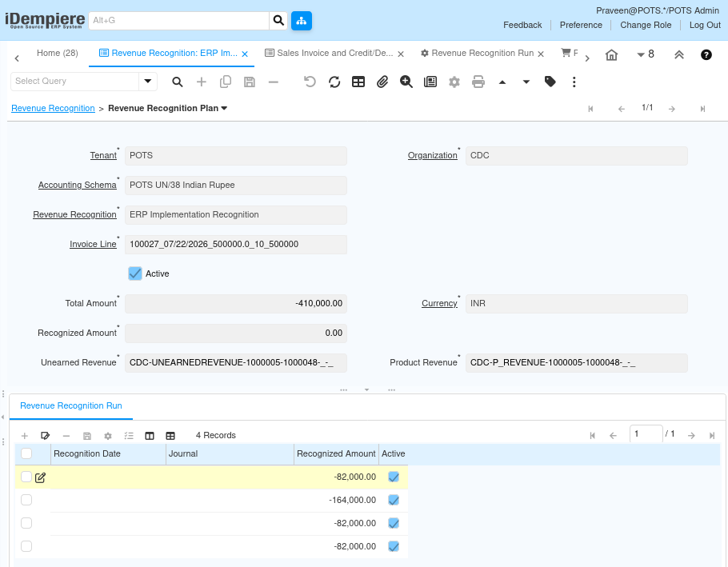This screenshot has width=728, height=567.
Task: Click the Find Record magnifier icon
Action: point(177,82)
